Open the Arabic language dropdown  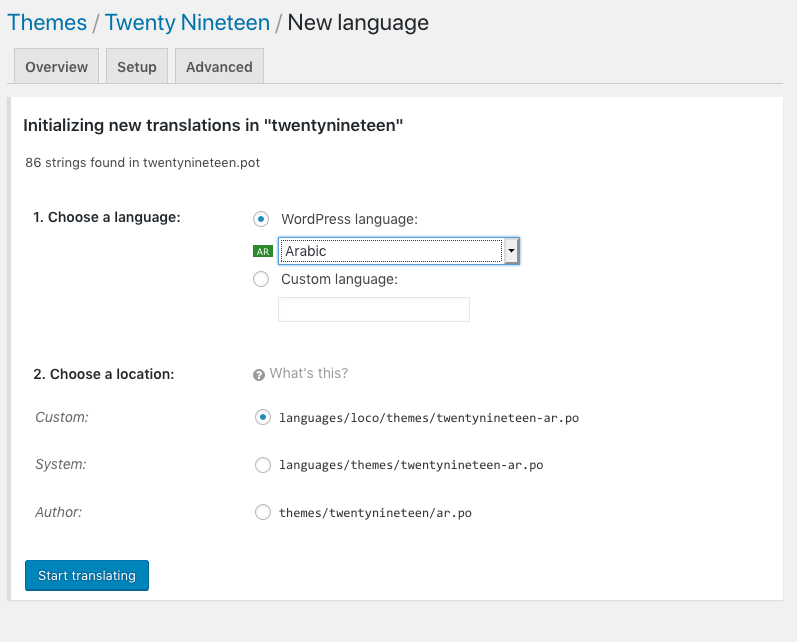point(398,251)
